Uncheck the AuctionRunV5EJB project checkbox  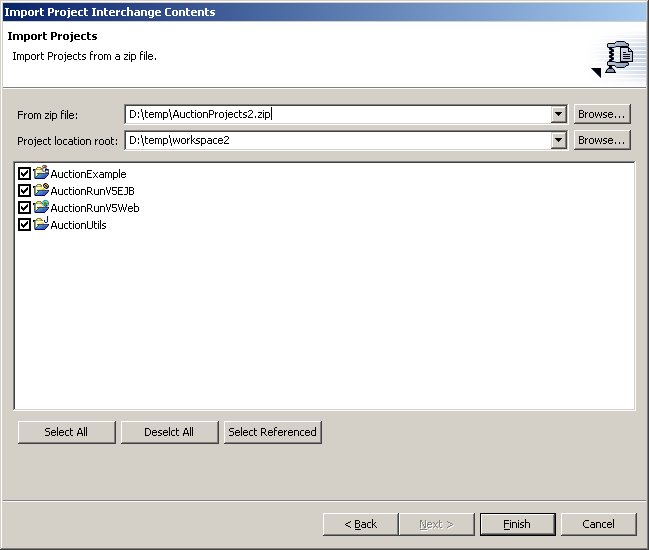pos(24,190)
